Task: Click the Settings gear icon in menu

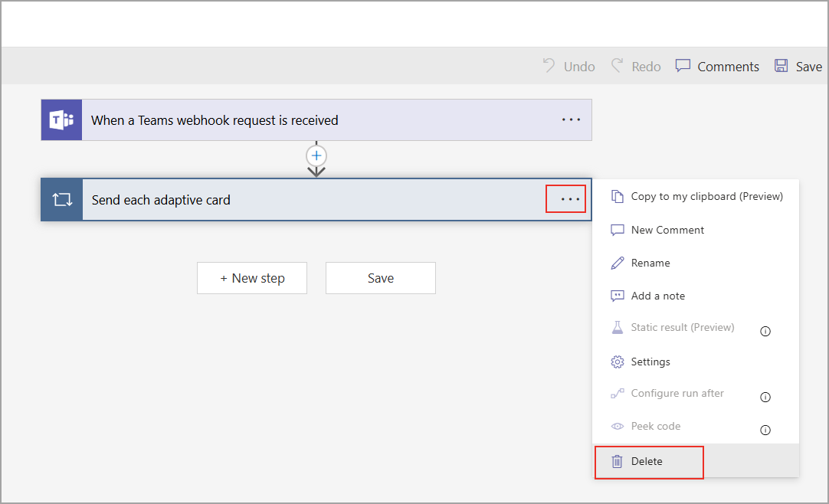Action: coord(617,362)
